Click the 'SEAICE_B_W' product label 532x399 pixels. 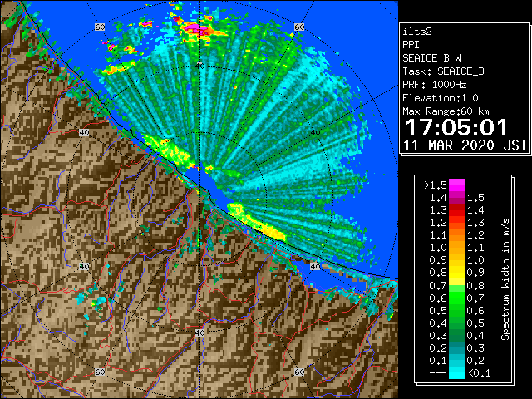(431, 58)
